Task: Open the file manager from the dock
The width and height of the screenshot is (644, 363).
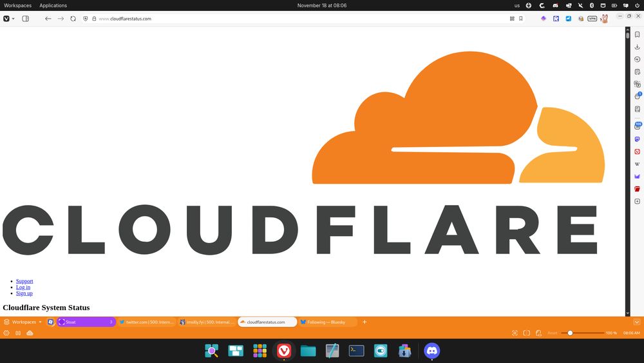Action: coord(308,351)
